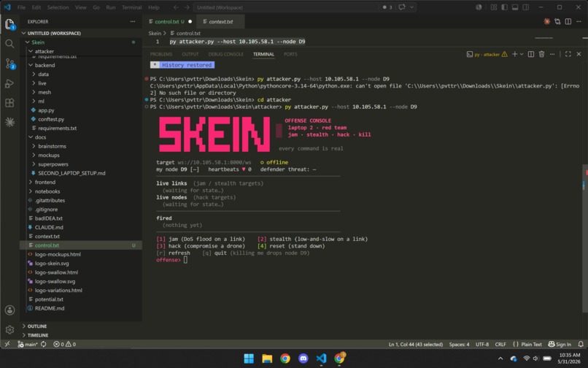Viewport: 588px width, 368px height.
Task: Click the main branch in status bar
Action: 28,344
